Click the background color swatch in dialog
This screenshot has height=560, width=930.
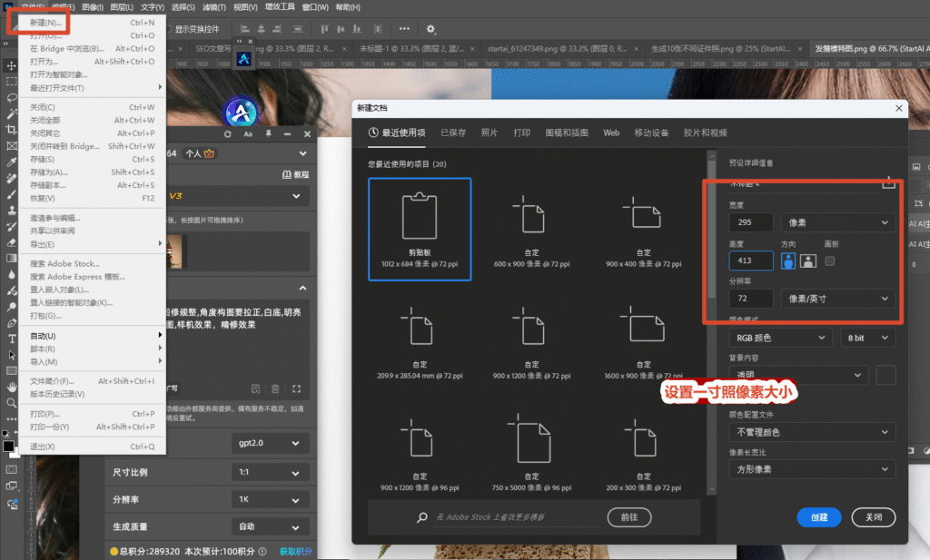coord(885,375)
